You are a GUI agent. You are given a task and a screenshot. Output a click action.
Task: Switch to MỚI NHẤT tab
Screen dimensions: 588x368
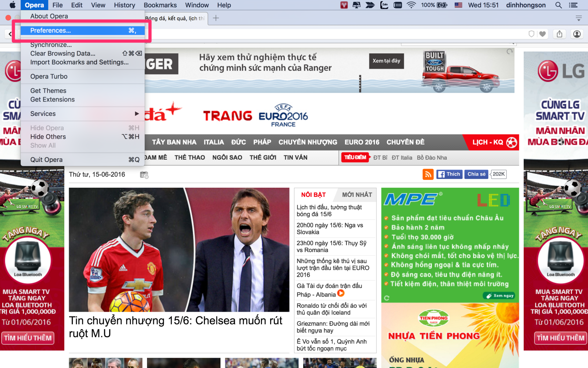click(x=357, y=195)
